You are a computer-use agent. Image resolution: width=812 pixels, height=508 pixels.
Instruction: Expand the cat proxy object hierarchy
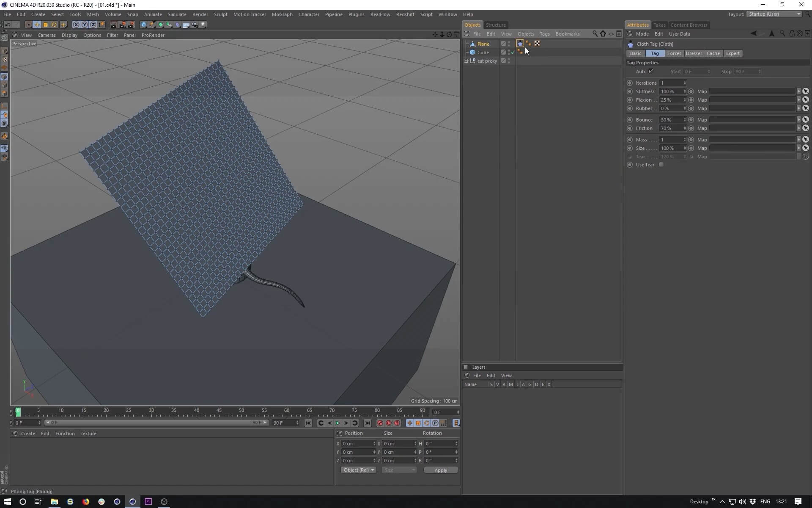pyautogui.click(x=466, y=61)
